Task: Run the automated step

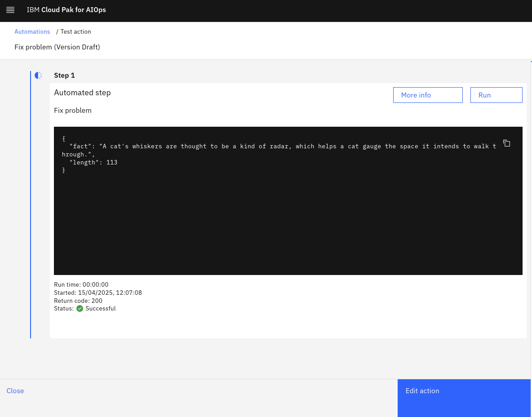Action: point(497,95)
